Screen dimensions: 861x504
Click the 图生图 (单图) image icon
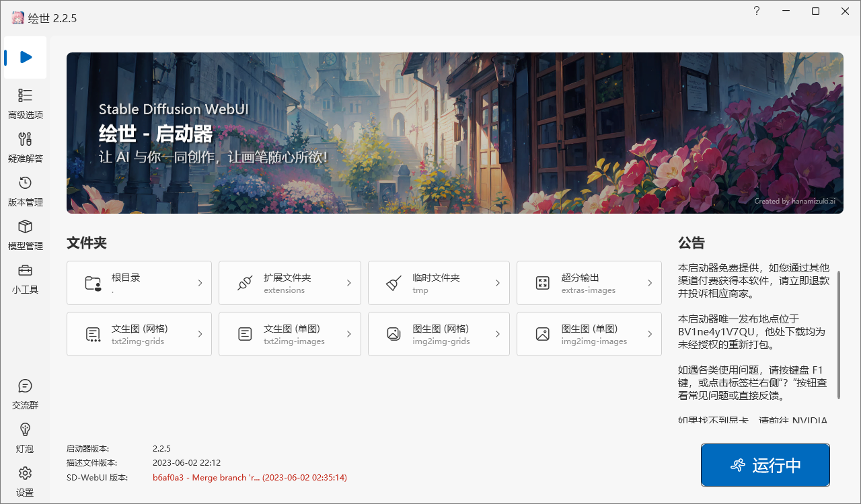[x=543, y=334]
